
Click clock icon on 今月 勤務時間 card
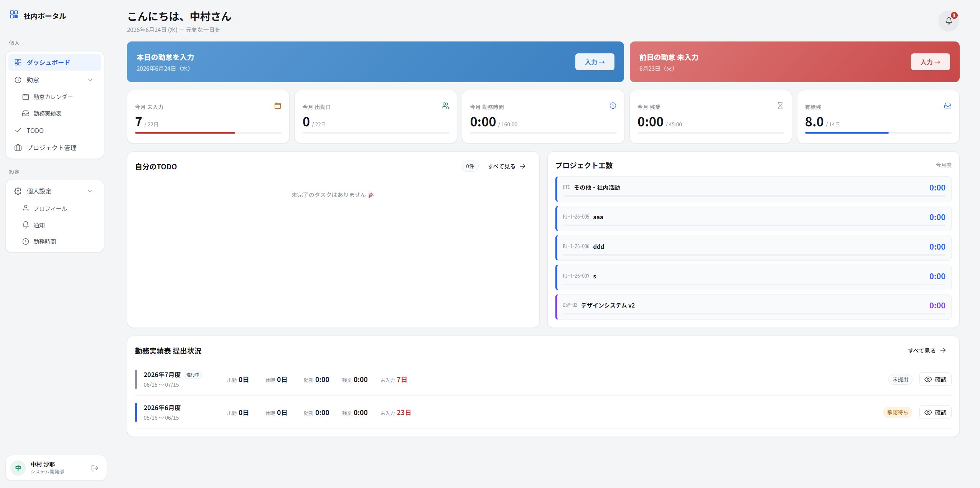click(613, 106)
